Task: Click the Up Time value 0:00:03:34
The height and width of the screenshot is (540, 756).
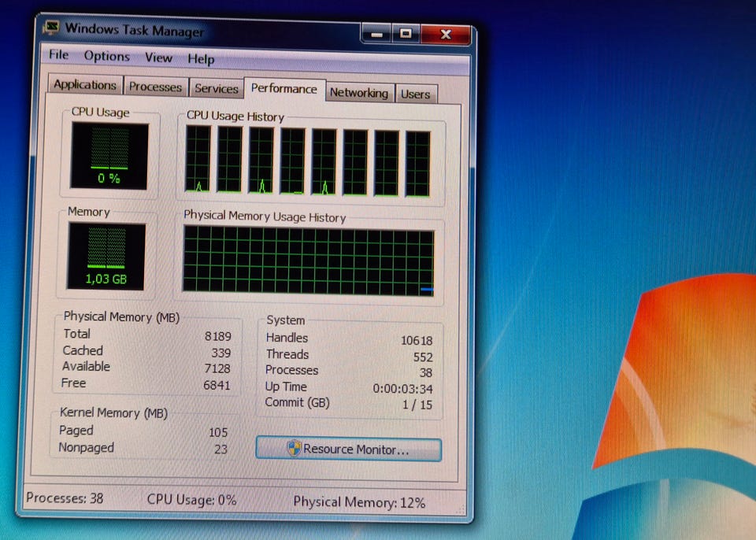Action: tap(403, 389)
